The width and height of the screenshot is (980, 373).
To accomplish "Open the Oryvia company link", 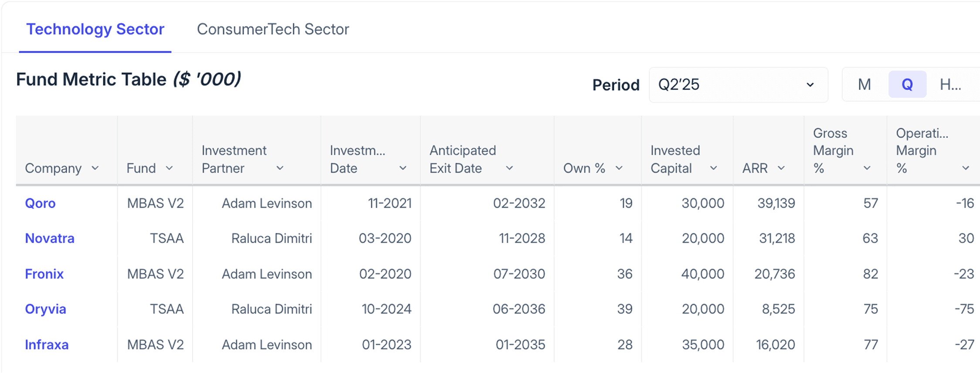I will pyautogui.click(x=45, y=309).
